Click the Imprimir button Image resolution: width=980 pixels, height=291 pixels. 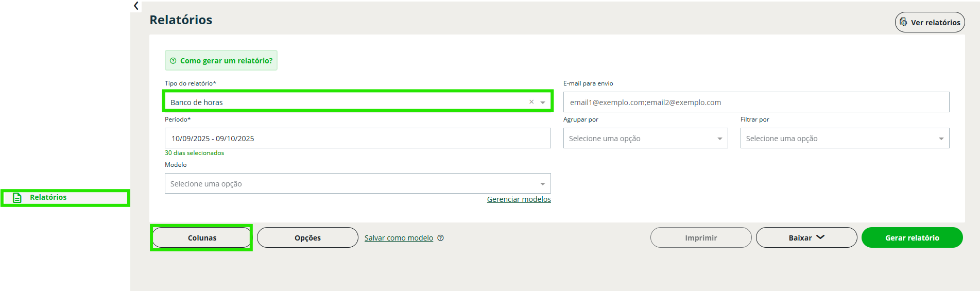pos(700,238)
